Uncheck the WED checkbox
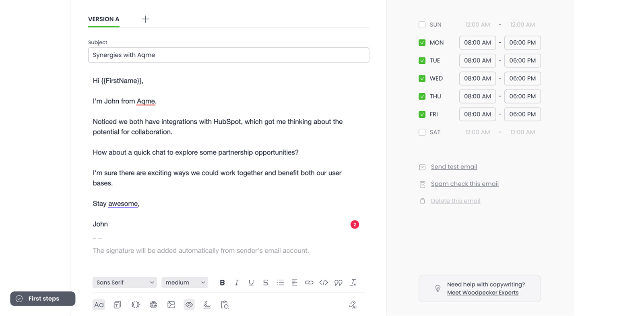This screenshot has height=316, width=644. coord(422,79)
